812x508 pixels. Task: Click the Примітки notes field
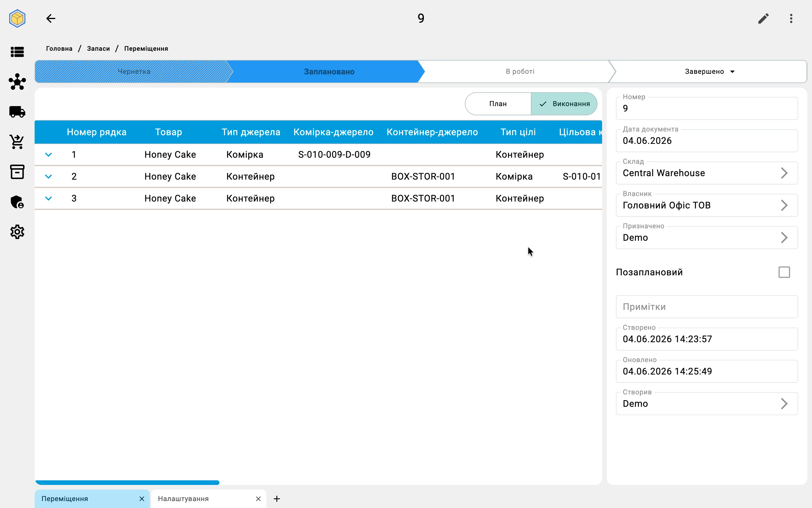pos(706,307)
